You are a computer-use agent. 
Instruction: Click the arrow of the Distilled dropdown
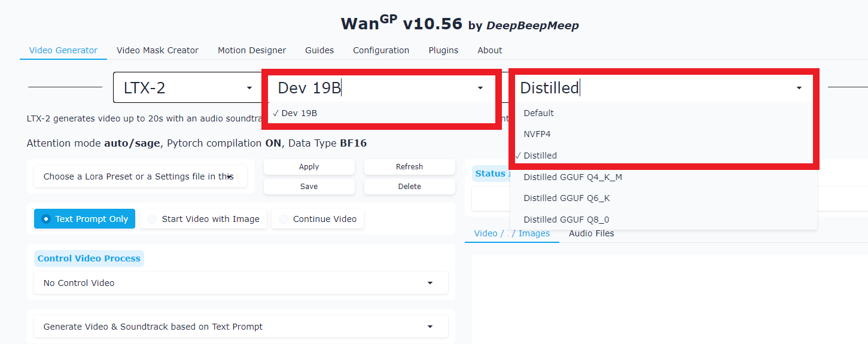click(x=799, y=89)
